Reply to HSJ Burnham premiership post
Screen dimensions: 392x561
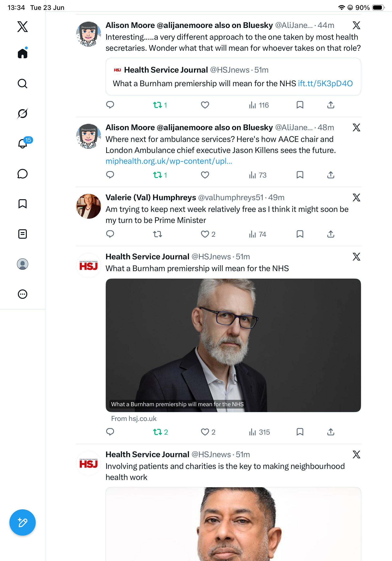[110, 432]
